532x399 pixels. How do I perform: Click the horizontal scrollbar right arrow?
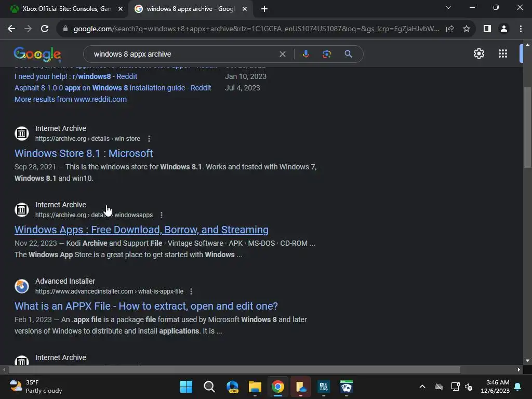[519, 369]
